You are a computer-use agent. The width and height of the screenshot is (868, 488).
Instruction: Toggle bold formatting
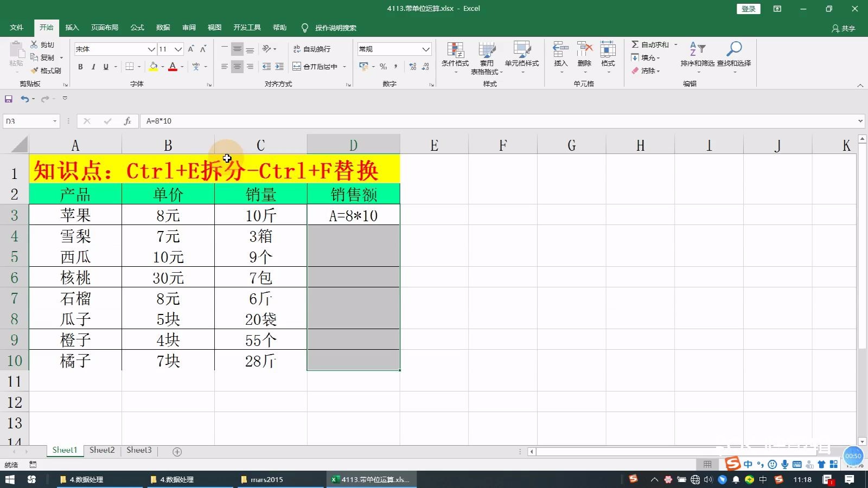pyautogui.click(x=80, y=67)
